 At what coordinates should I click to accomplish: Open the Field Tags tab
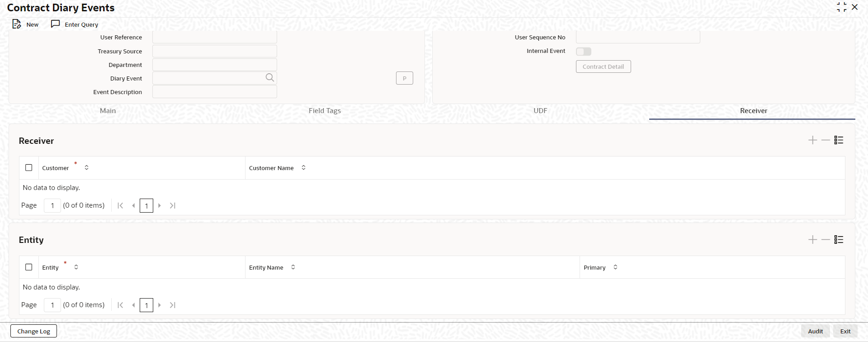click(325, 111)
